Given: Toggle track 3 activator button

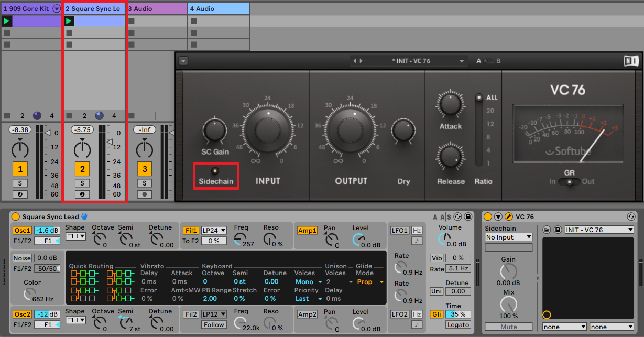Looking at the screenshot, I should [x=145, y=169].
